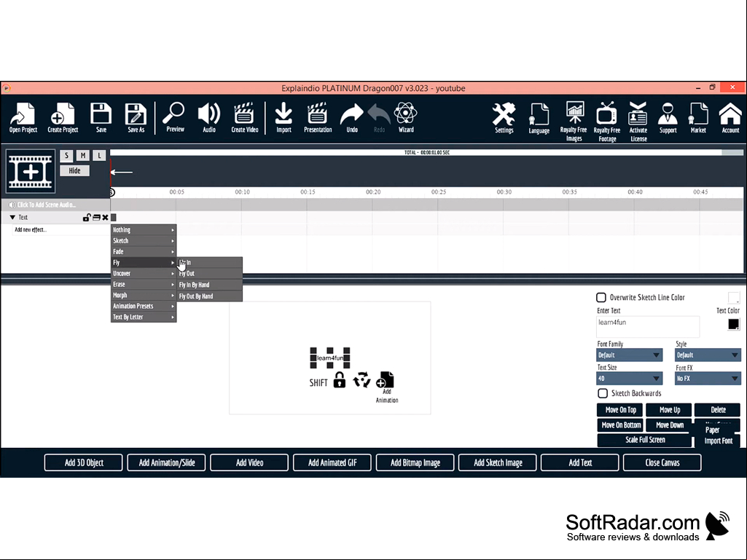Open an existing project via Open Project
Screen dimensions: 747x560
coord(23,118)
